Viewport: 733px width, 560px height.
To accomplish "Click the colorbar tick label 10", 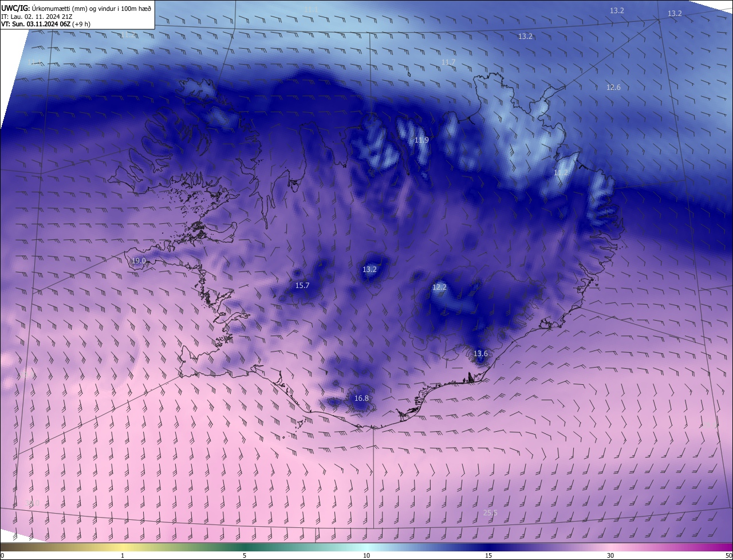I will coord(366,555).
